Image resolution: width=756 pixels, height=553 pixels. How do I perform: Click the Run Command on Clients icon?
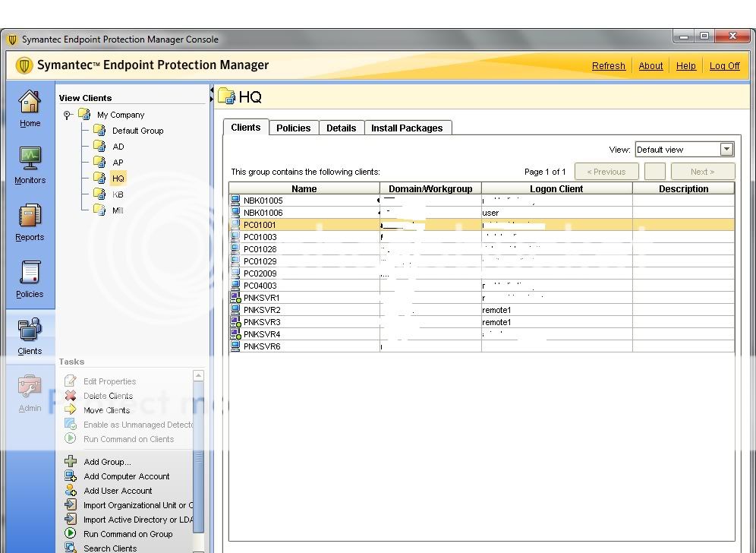click(x=71, y=438)
